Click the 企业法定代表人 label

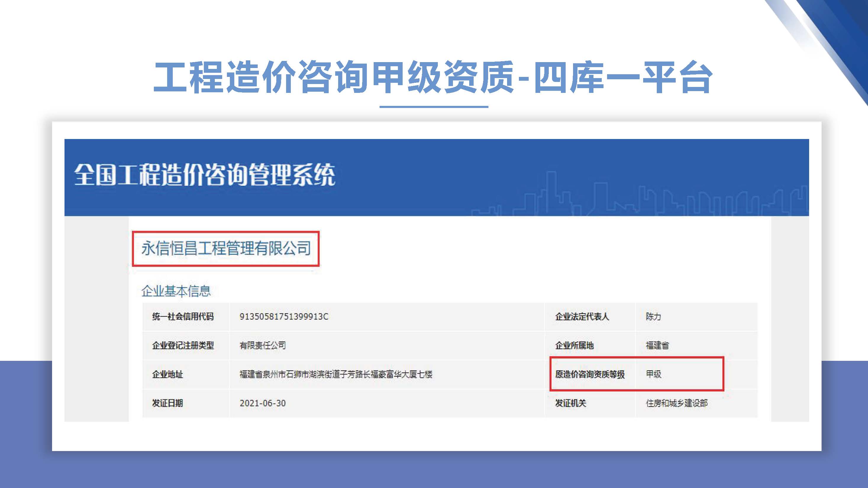[582, 316]
